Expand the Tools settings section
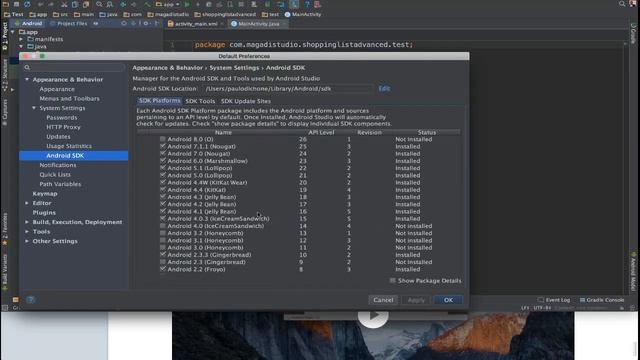Screen dimensions: 640x360 (x=27, y=231)
